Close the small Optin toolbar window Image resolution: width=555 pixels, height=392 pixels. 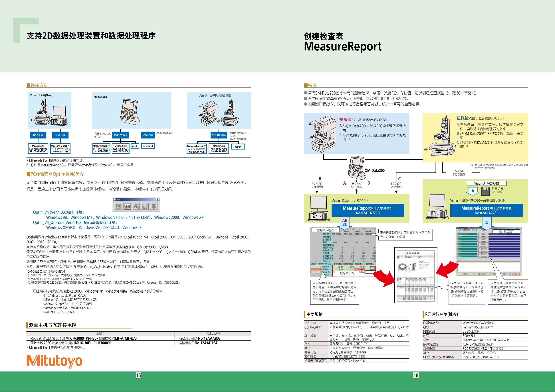coord(158,199)
